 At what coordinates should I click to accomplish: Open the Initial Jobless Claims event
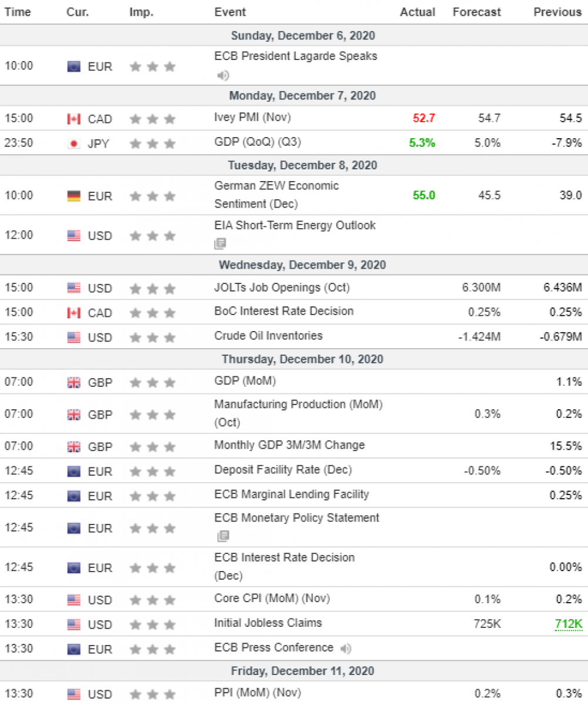click(268, 623)
